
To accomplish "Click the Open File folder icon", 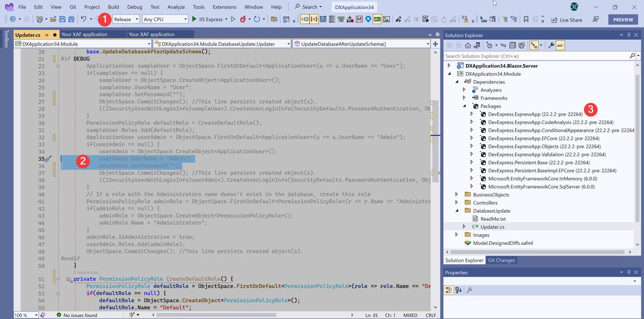I will tap(53, 19).
